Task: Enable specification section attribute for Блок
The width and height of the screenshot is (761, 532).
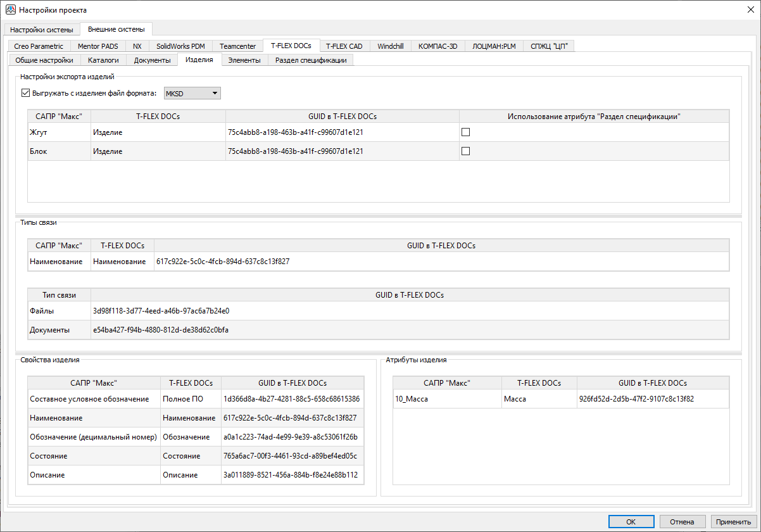Action: [x=465, y=151]
